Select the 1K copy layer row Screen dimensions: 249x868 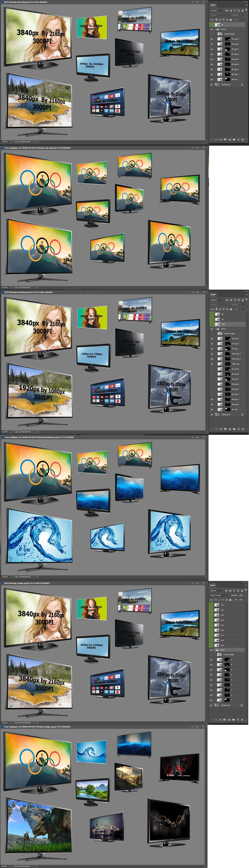point(227,349)
